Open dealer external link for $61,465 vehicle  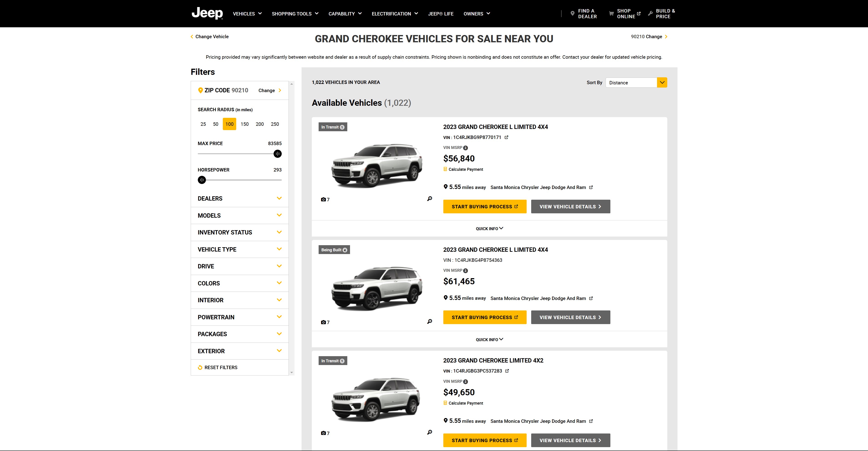tap(591, 298)
